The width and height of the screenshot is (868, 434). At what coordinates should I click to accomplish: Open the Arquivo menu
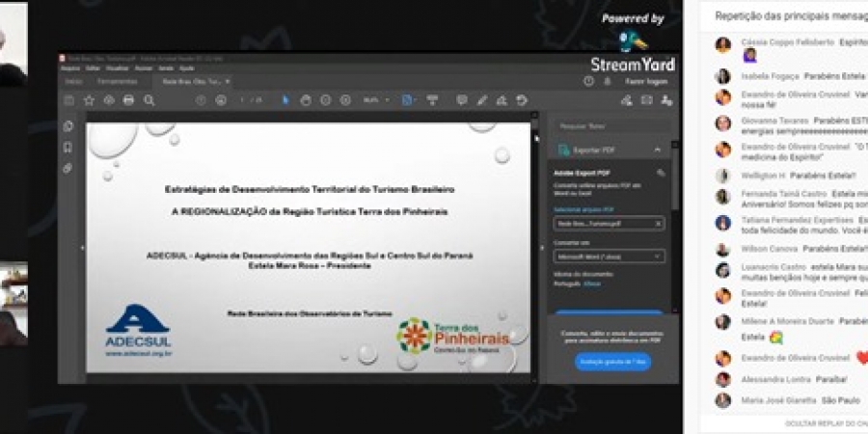point(70,68)
